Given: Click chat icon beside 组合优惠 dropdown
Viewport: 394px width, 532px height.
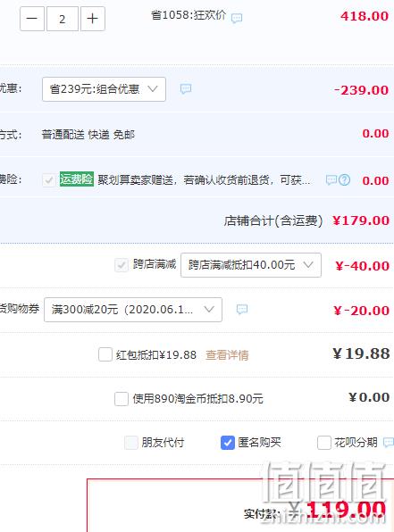Looking at the screenshot, I should (186, 89).
